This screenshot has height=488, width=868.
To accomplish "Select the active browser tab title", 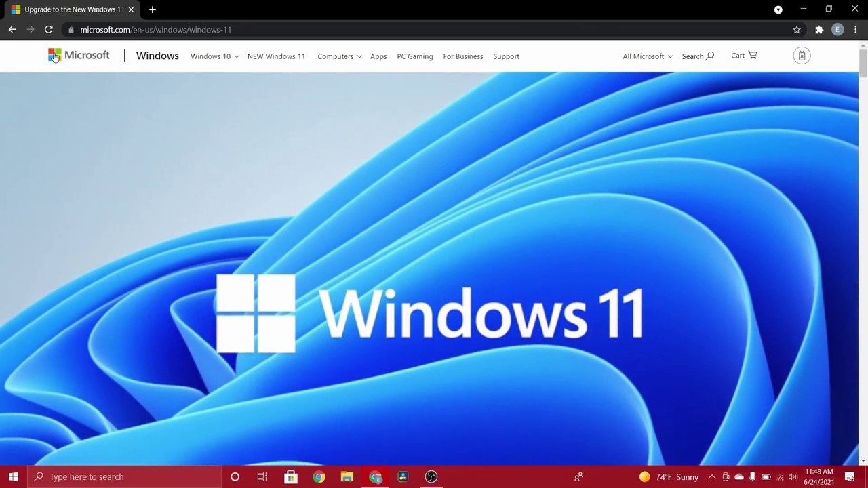I will (72, 9).
